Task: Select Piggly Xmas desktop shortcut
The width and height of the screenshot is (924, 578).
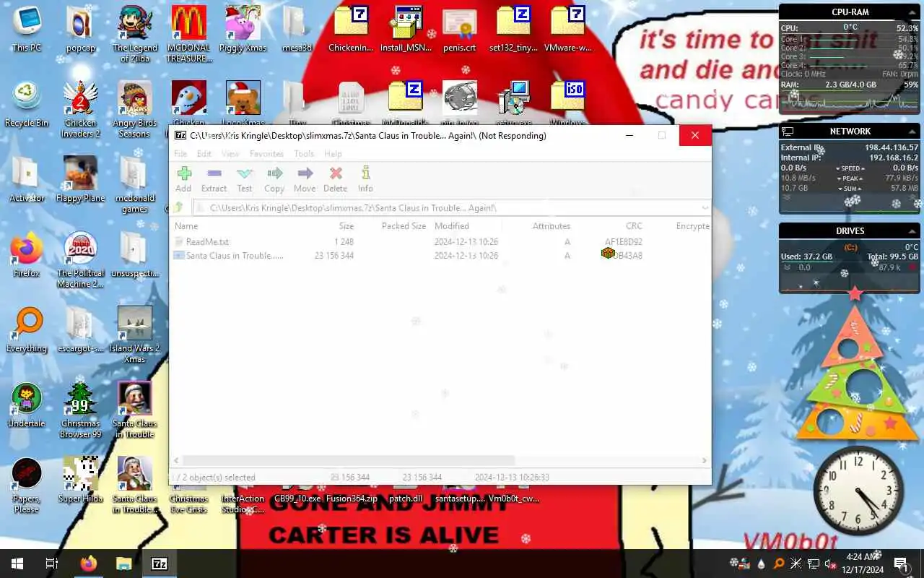Action: (243, 30)
